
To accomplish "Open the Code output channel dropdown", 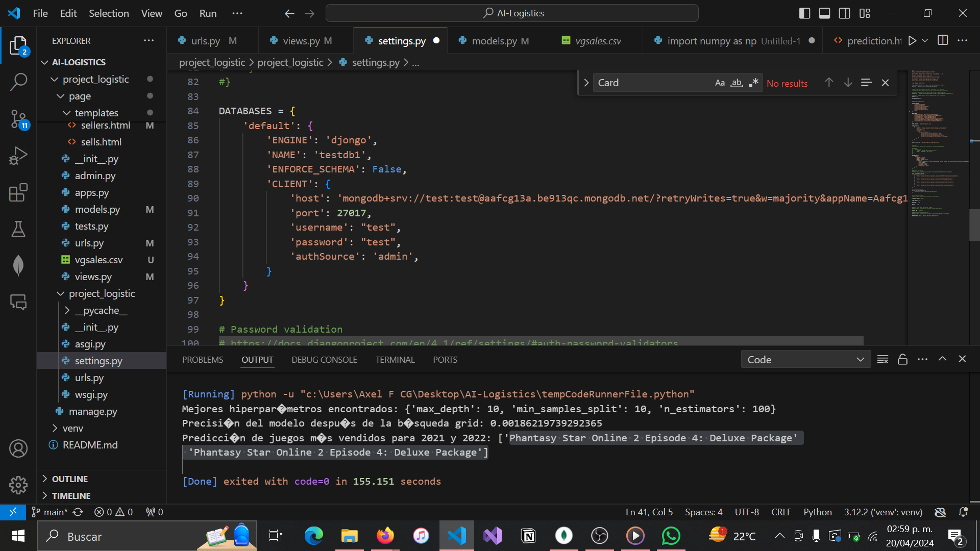I will pos(805,360).
